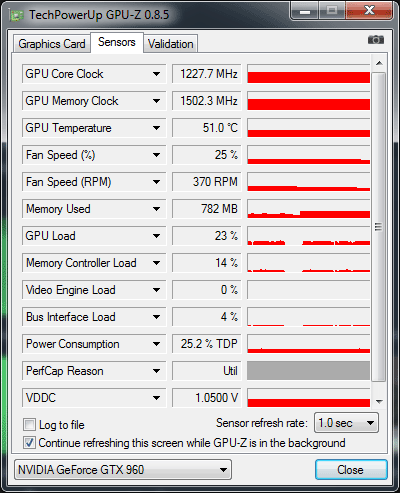Screen dimensions: 400x493
Task: Click the gray PerfCap Reason bar
Action: 309,371
